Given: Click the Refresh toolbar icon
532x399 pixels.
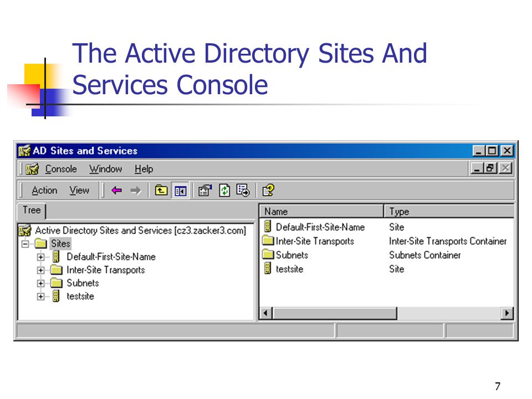Looking at the screenshot, I should point(224,190).
